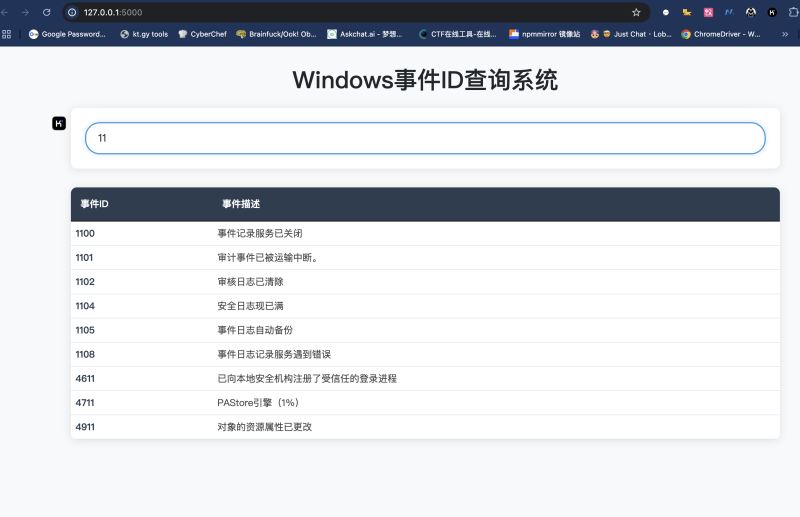This screenshot has height=517, width=800.
Task: Click the black K extension icon in toolbar
Action: pyautogui.click(x=772, y=12)
